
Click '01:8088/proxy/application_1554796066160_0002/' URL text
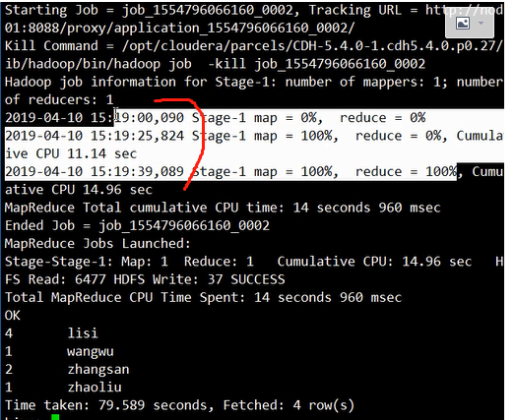pyautogui.click(x=180, y=29)
